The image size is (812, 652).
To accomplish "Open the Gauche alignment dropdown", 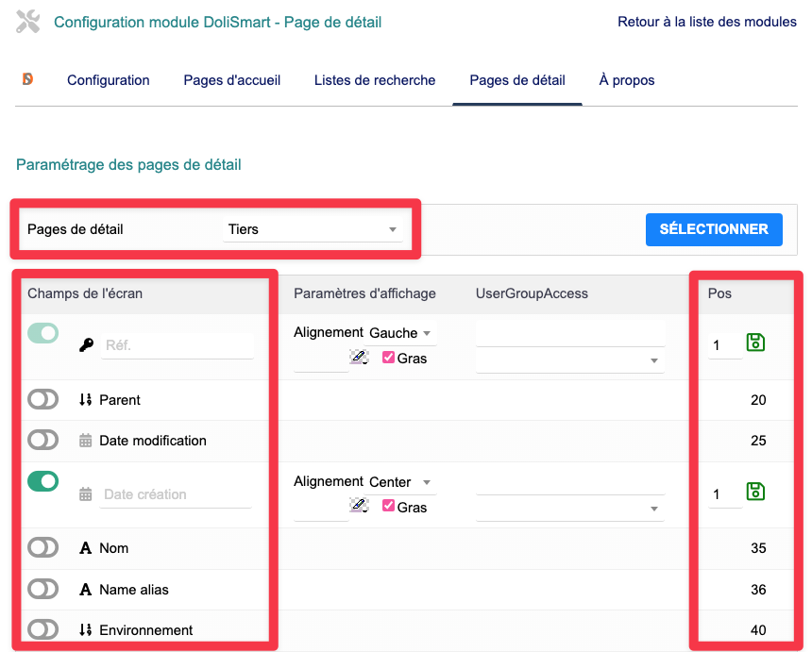I will pos(400,333).
